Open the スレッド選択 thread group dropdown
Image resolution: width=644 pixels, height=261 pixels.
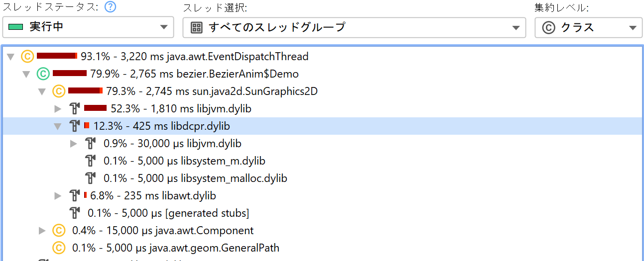coord(354,27)
